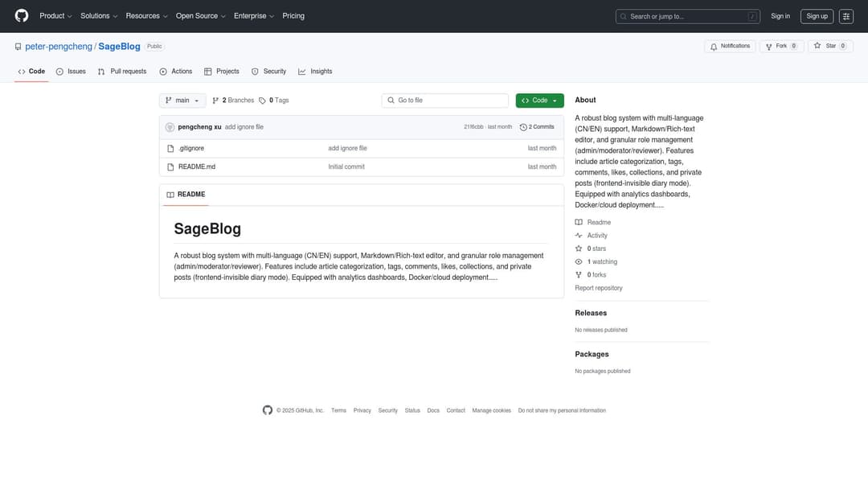Click footer Terms link
This screenshot has width=868, height=489.
coord(338,411)
